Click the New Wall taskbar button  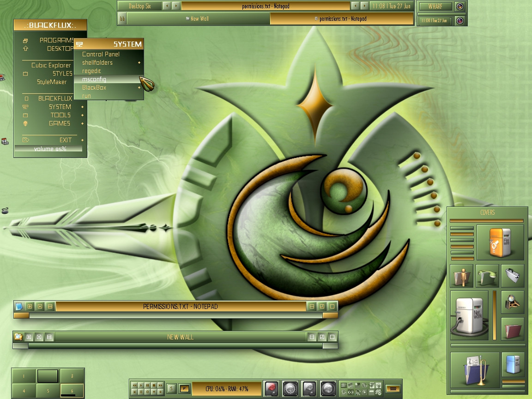point(198,18)
